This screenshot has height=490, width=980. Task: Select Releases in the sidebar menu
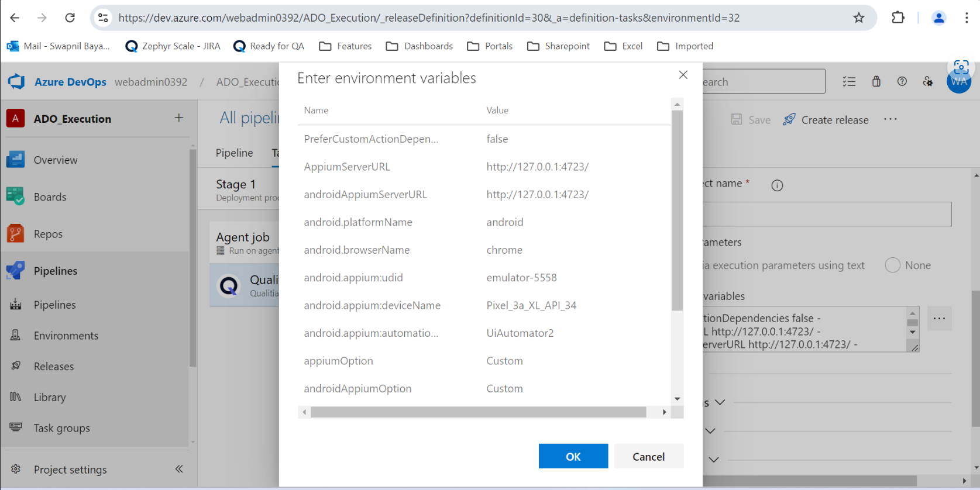tap(54, 367)
